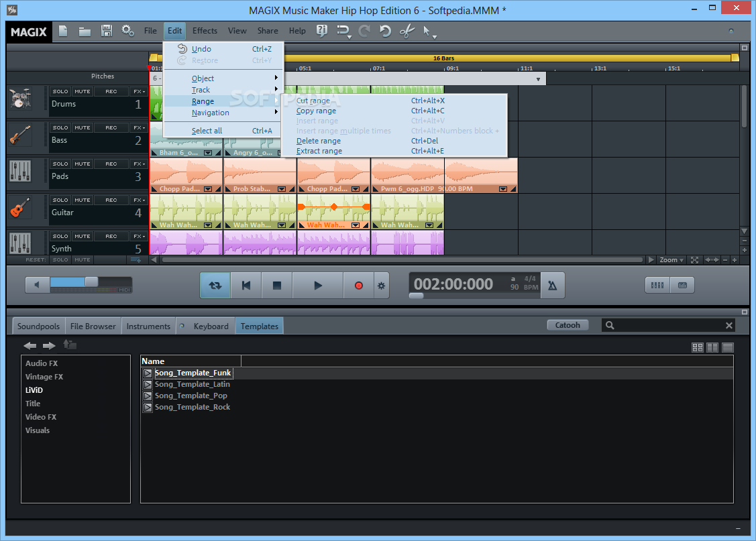This screenshot has width=756, height=541.
Task: Click the master volume slider handle
Action: click(x=92, y=282)
